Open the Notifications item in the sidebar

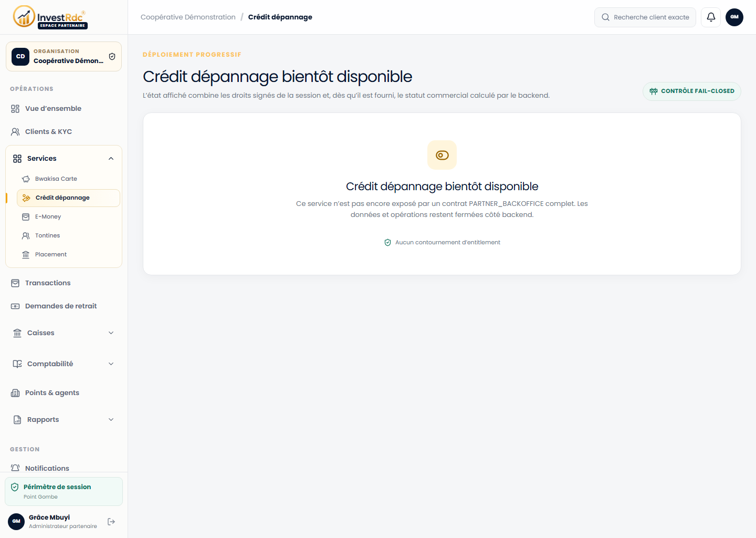tap(64, 468)
